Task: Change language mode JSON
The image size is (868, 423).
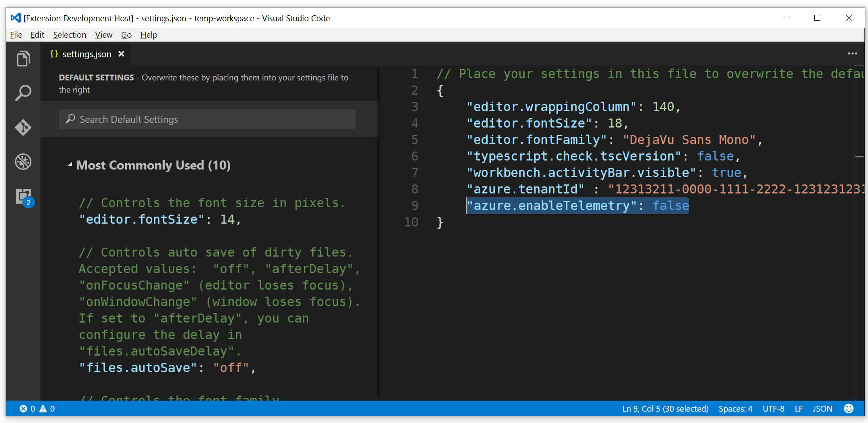Action: (x=822, y=409)
